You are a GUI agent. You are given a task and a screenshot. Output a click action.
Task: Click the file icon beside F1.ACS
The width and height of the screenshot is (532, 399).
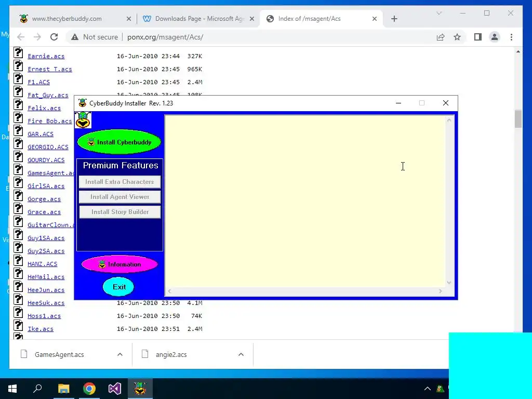tap(18, 79)
